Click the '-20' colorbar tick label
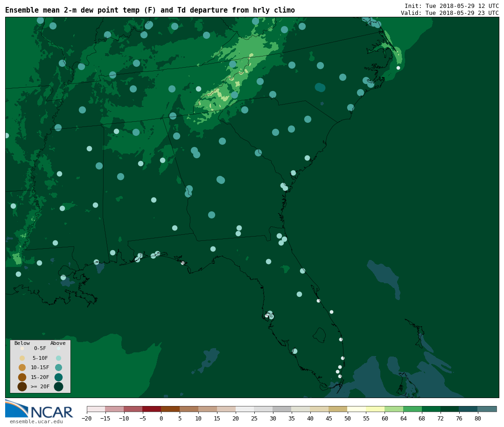The height and width of the screenshot is (427, 504). tap(87, 418)
